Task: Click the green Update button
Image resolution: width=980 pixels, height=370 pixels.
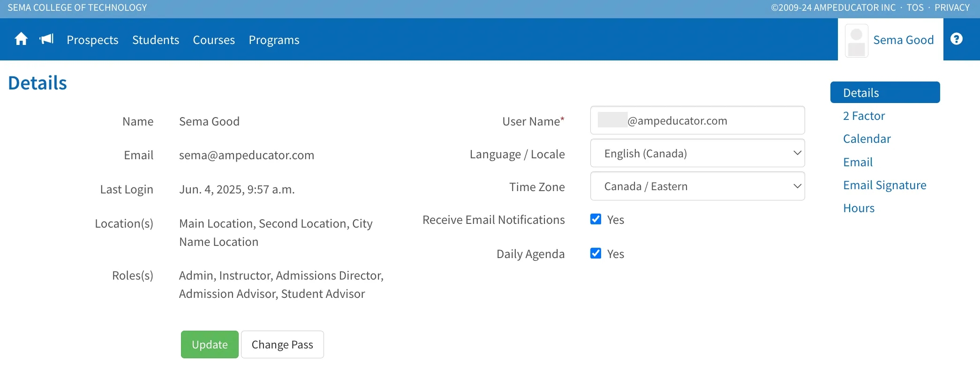Action: tap(210, 345)
